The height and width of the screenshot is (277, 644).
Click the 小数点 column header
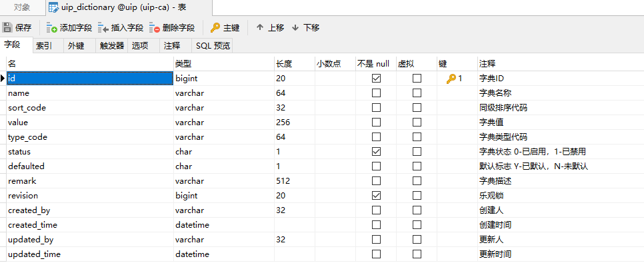(335, 64)
